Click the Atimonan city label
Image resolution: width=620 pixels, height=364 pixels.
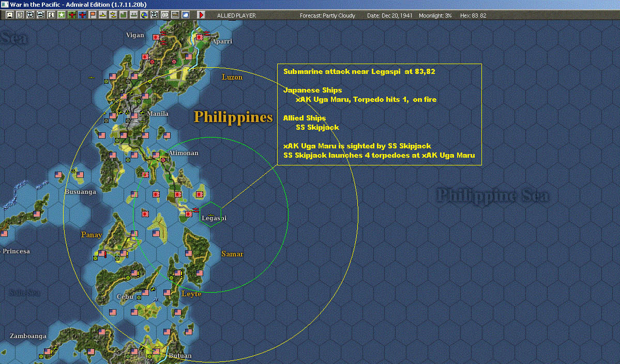(184, 153)
